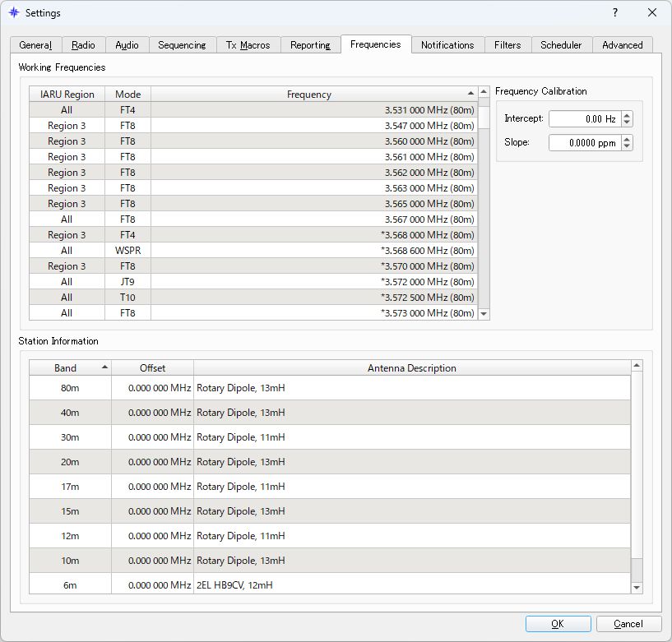Switch to the Scheduler tab
The image size is (672, 642).
coord(561,45)
